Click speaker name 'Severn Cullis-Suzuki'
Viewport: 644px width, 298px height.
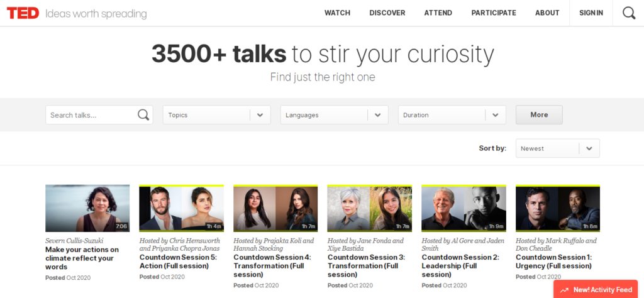(74, 241)
